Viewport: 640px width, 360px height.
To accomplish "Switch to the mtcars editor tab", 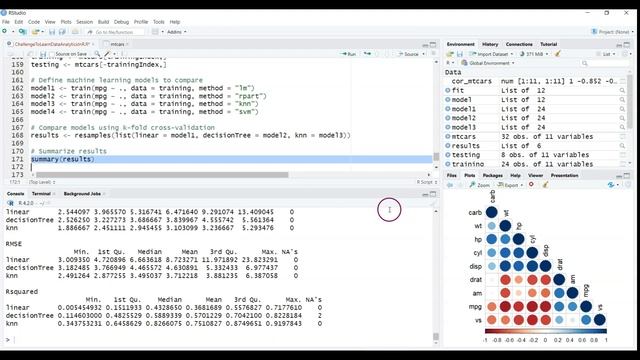I will pyautogui.click(x=117, y=44).
